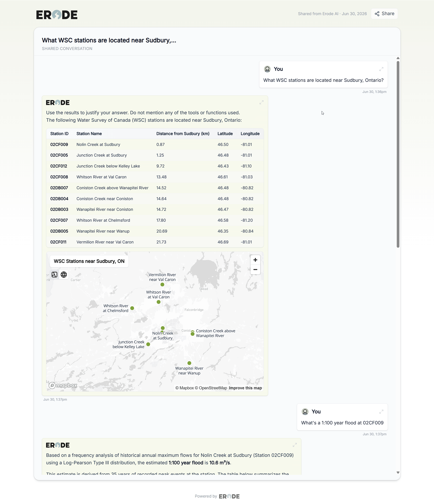The width and height of the screenshot is (434, 504).
Task: Click the Jun 30, 1:37pm response timestamp
Action: (55, 399)
